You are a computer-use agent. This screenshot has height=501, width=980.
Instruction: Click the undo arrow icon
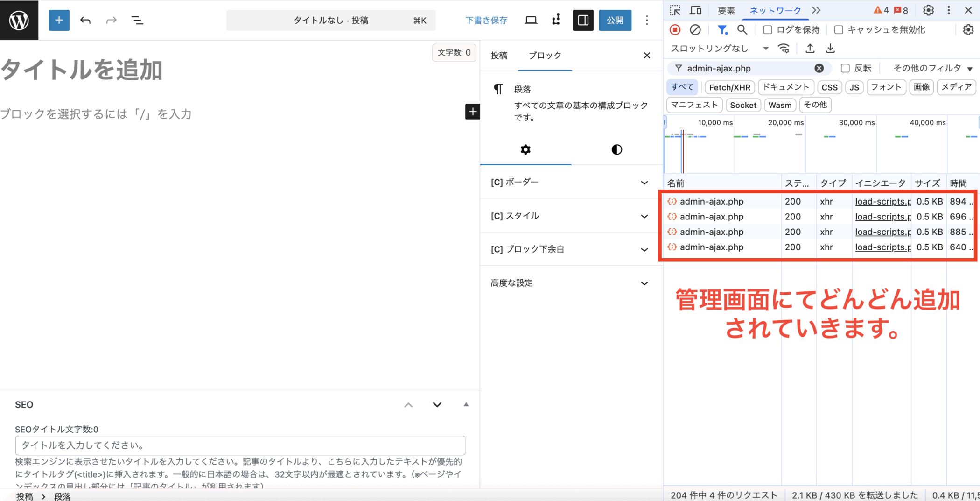click(x=85, y=20)
